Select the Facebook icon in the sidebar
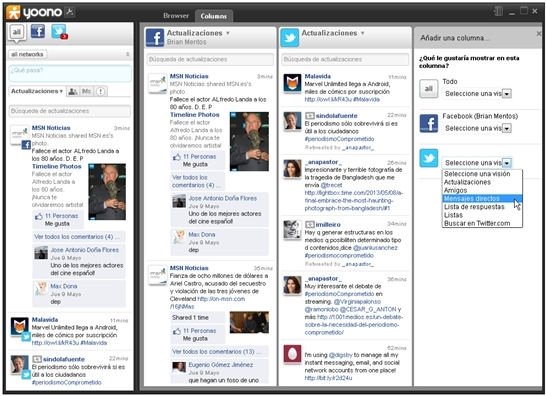Screen dimensions: 546x396 38,31
